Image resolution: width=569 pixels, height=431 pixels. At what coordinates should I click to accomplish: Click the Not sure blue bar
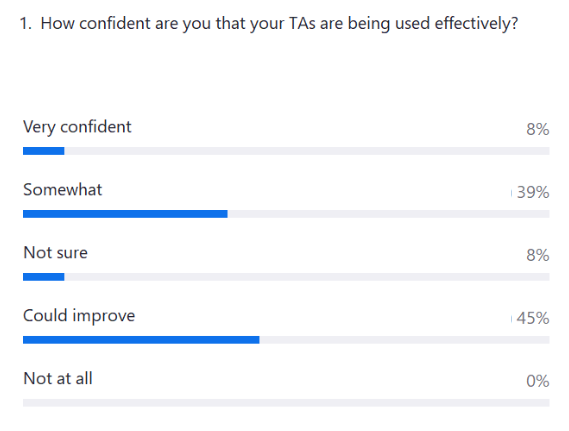coord(44,277)
